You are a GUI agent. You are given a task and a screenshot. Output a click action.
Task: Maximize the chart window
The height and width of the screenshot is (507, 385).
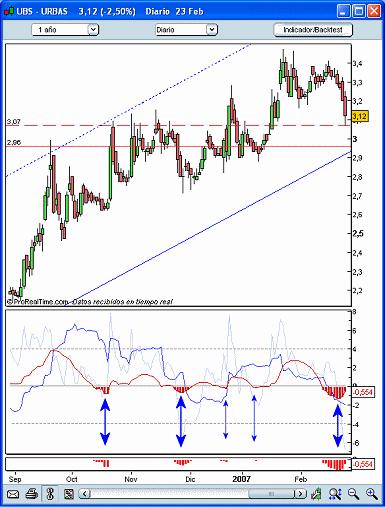click(359, 11)
